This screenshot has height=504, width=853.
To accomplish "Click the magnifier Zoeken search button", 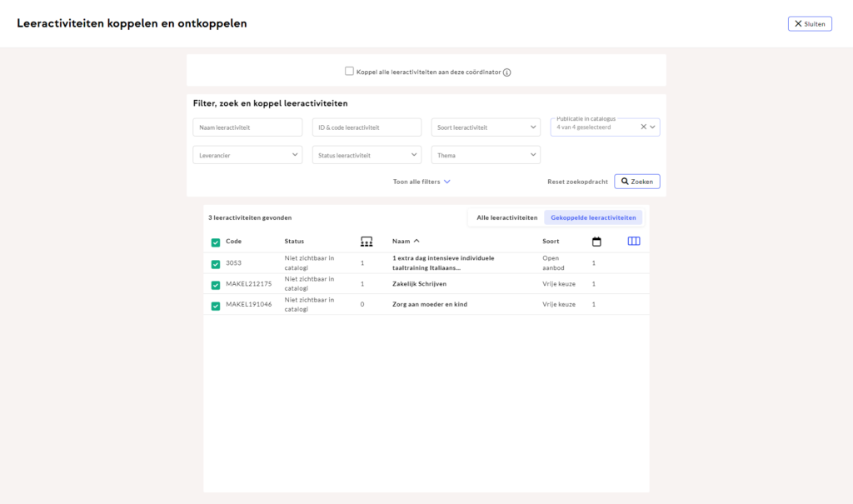I will click(637, 182).
